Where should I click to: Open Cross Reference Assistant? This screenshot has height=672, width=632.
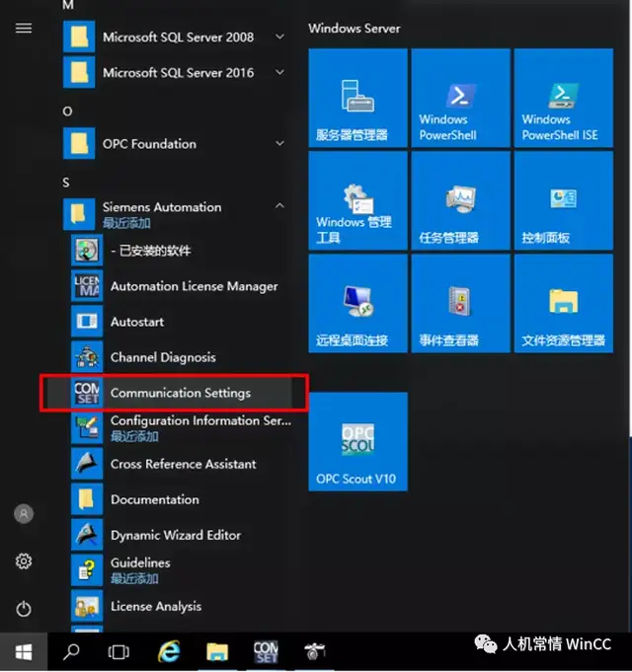(183, 464)
